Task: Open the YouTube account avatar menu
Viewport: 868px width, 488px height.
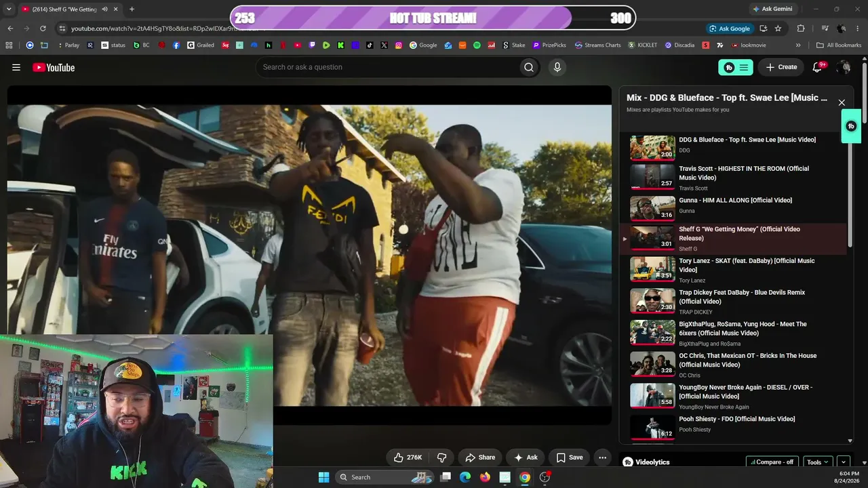Action: pyautogui.click(x=844, y=67)
